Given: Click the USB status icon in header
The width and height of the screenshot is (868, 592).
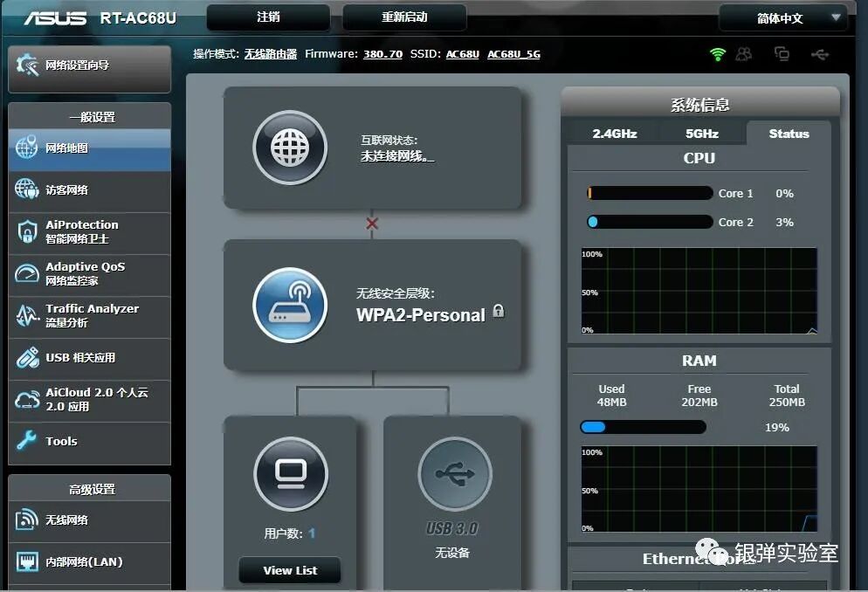Looking at the screenshot, I should pos(820,54).
